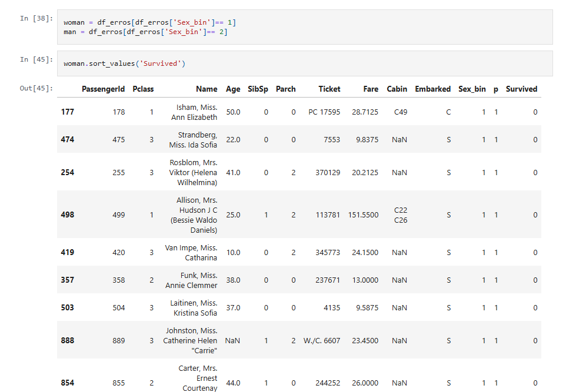
Task: Select the In [38] cell prompt
Action: [36, 18]
